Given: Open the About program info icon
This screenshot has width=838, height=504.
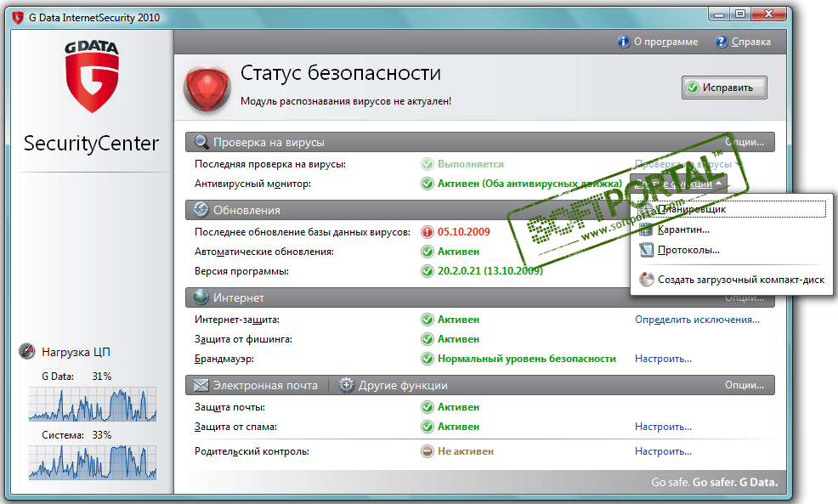Looking at the screenshot, I should 623,42.
